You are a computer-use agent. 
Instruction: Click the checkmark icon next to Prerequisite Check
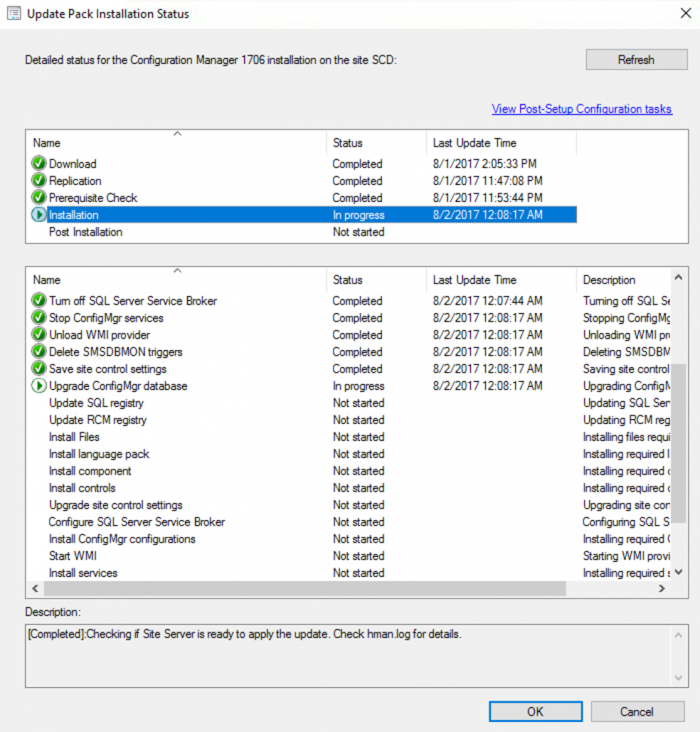(38, 198)
